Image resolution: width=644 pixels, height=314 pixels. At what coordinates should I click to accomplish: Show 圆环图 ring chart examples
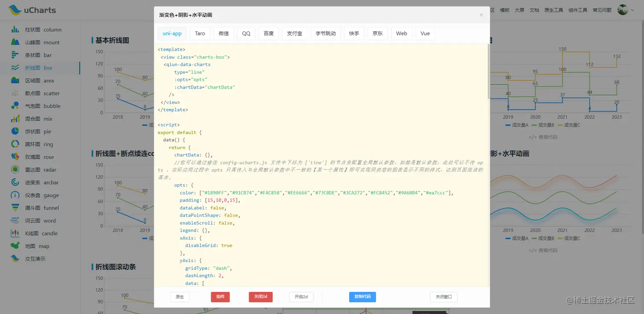click(40, 144)
